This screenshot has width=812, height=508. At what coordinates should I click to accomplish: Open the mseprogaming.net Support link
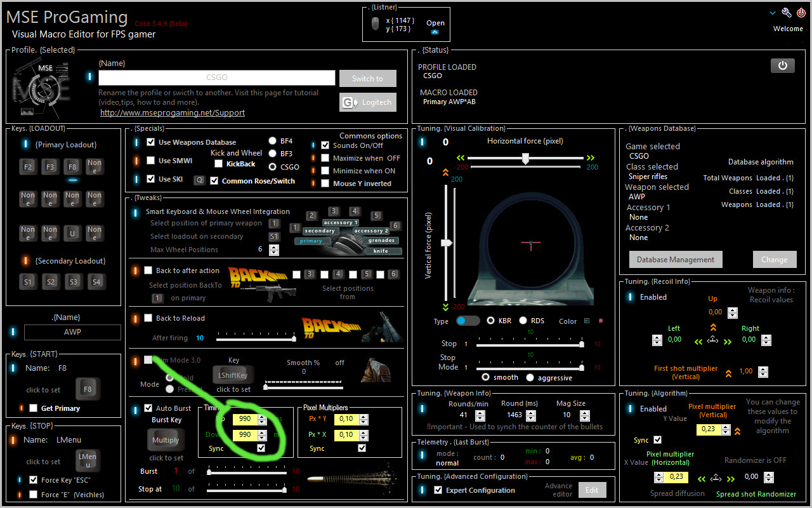coord(173,112)
